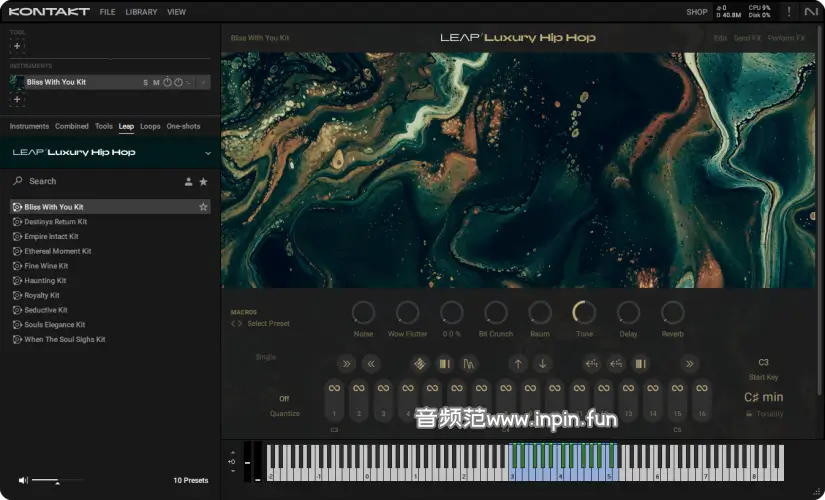Favorite the Bliss With You Kit preset
The height and width of the screenshot is (500, 825).
(203, 207)
